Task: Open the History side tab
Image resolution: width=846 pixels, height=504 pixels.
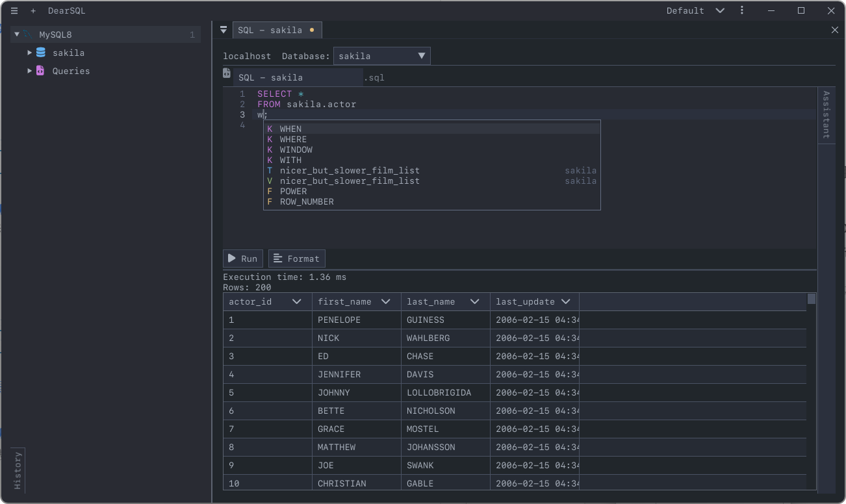Action: pyautogui.click(x=18, y=470)
